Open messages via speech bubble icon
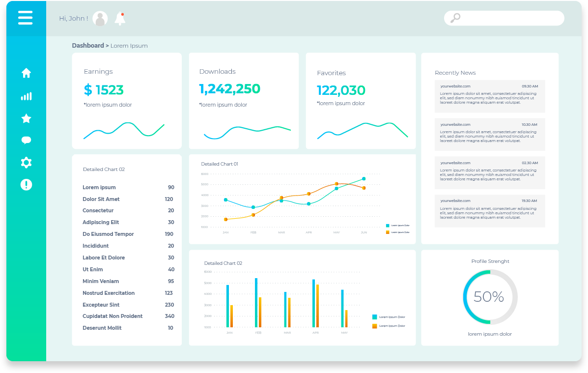588x373 pixels. [26, 141]
